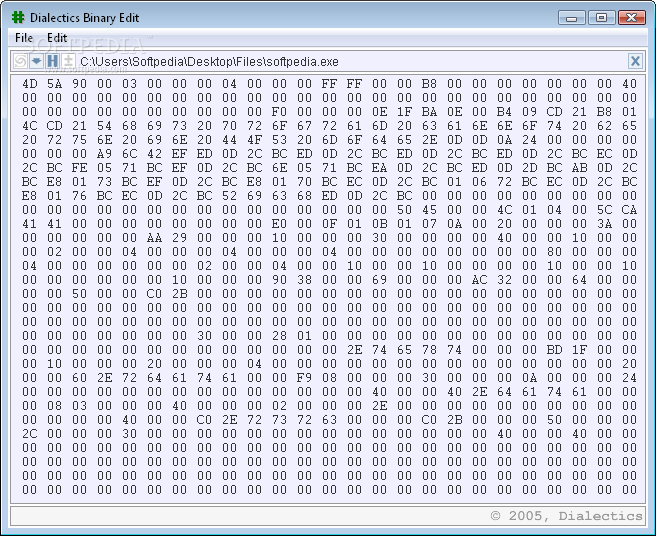Select the hex byte 28
This screenshot has width=656, height=536.
tap(279, 336)
